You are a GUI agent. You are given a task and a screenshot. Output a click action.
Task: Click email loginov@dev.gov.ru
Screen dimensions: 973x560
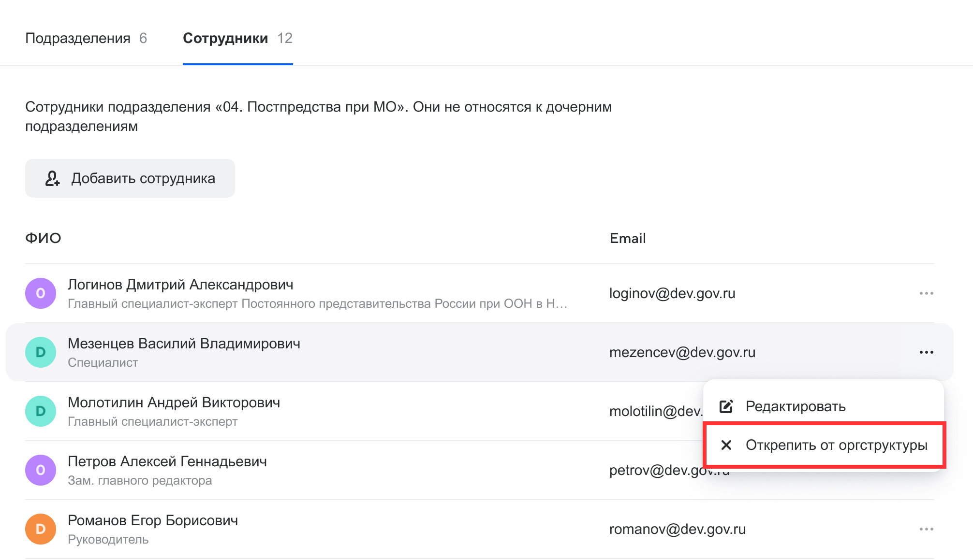672,293
